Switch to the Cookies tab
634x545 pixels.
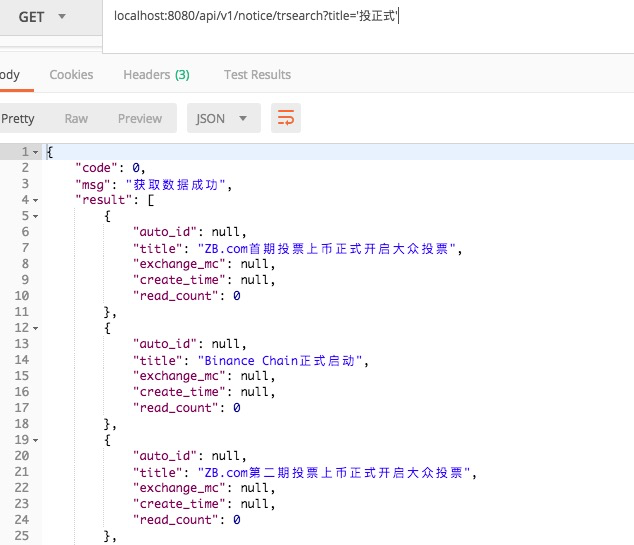click(71, 75)
